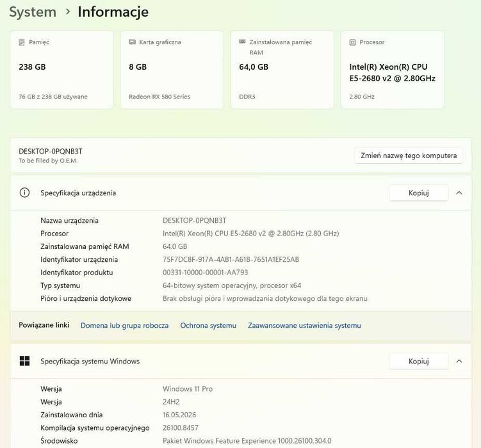
Task: Click the storage icon beside Pamięć
Action: tap(22, 42)
